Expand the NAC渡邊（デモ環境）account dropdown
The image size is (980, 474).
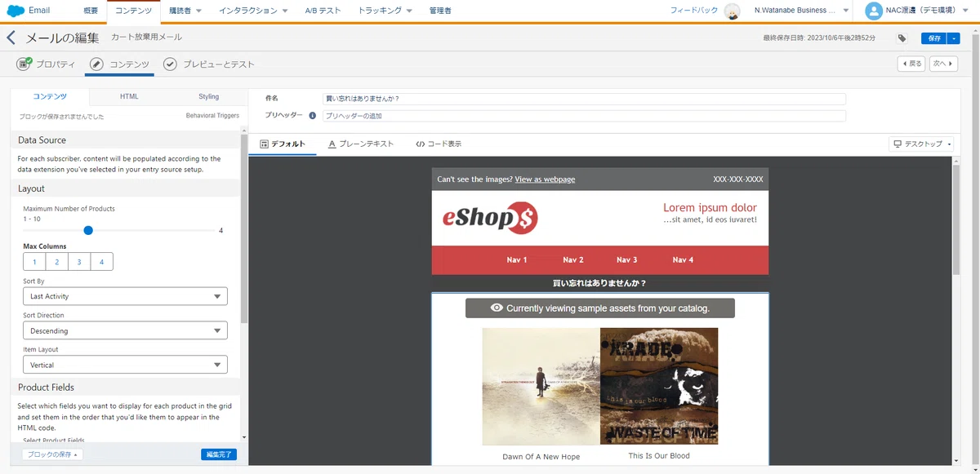pyautogui.click(x=927, y=11)
